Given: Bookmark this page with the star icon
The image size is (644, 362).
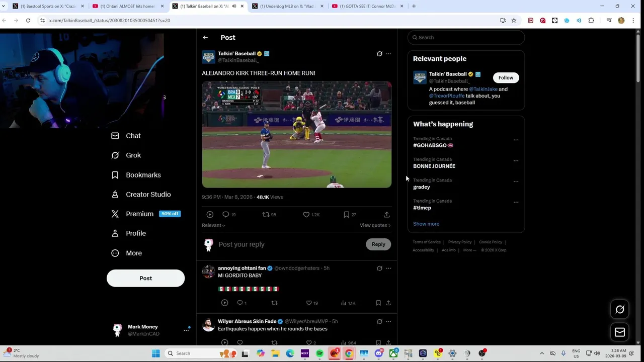Looking at the screenshot, I should pos(514,21).
